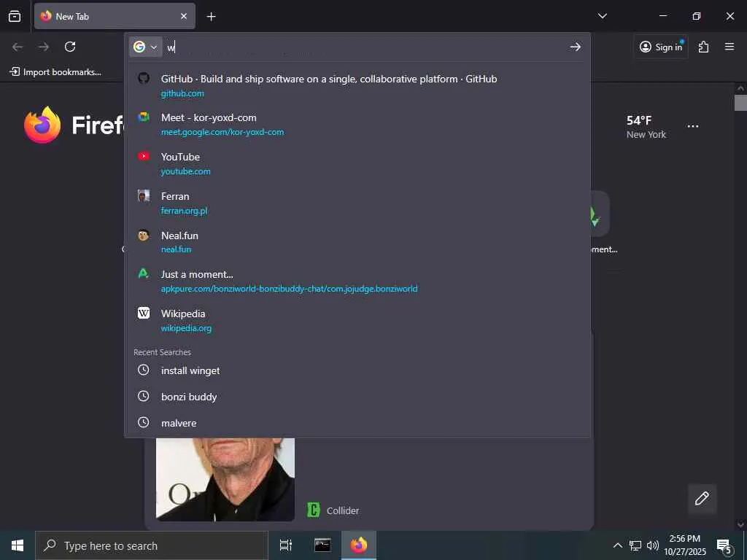Click clock icon beside malvere

point(144,422)
